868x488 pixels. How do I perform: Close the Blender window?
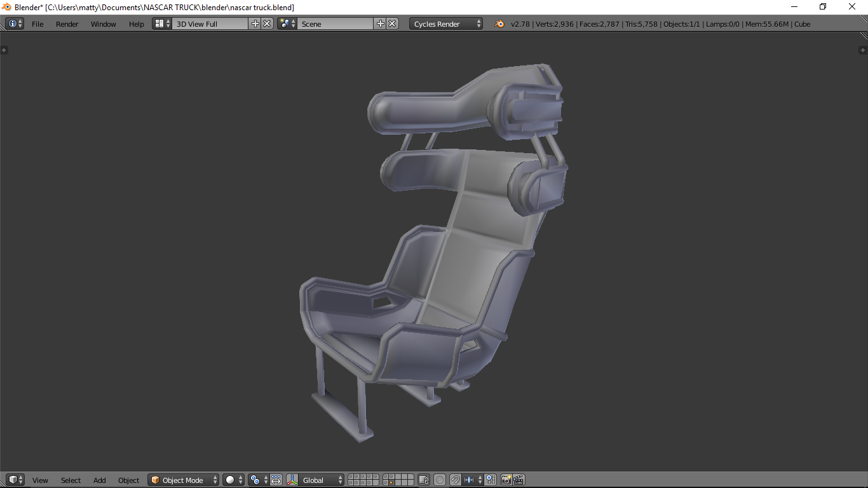pyautogui.click(x=853, y=7)
